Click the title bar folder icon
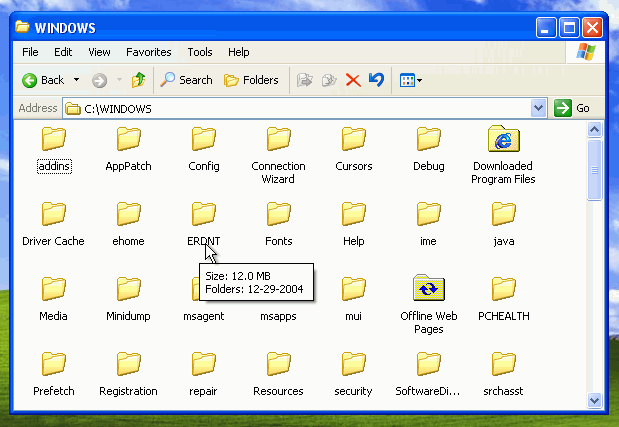The height and width of the screenshot is (427, 619). click(22, 27)
